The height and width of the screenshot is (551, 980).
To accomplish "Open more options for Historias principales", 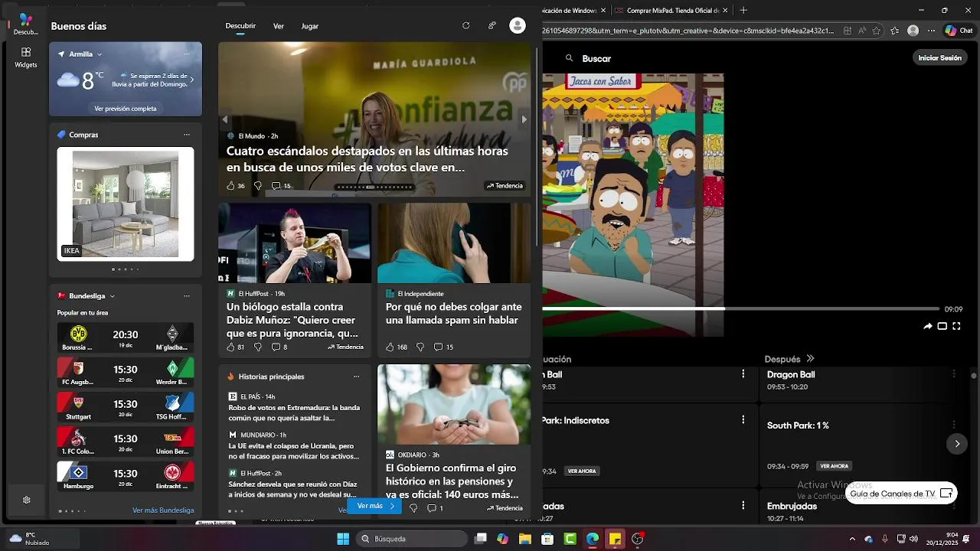I will click(x=356, y=377).
